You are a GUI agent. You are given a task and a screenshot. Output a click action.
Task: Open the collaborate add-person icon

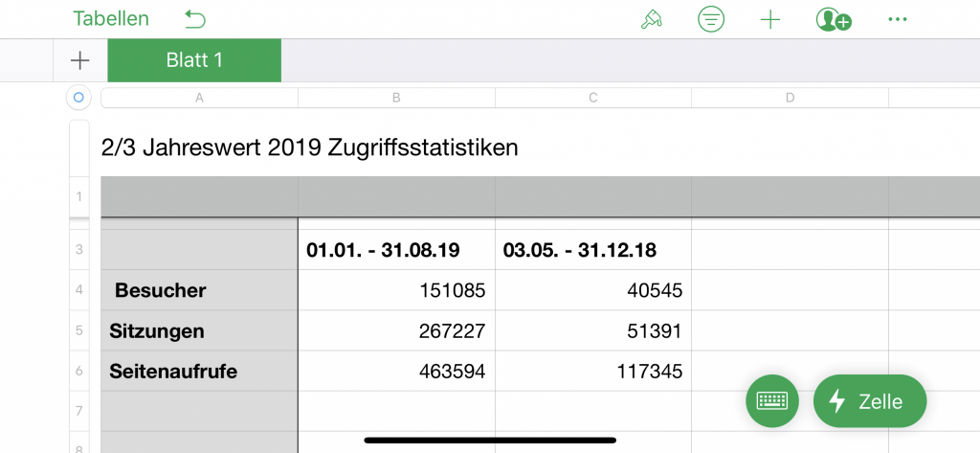click(x=834, y=20)
